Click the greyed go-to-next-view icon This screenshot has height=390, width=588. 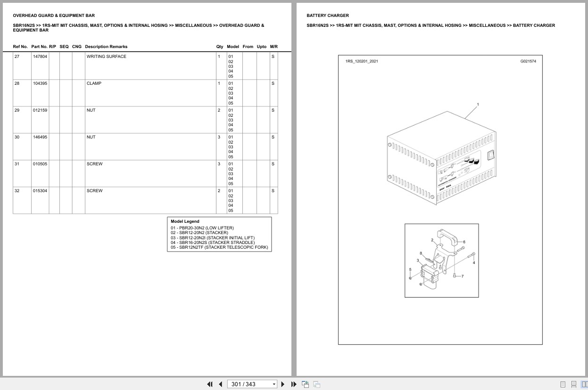317,384
